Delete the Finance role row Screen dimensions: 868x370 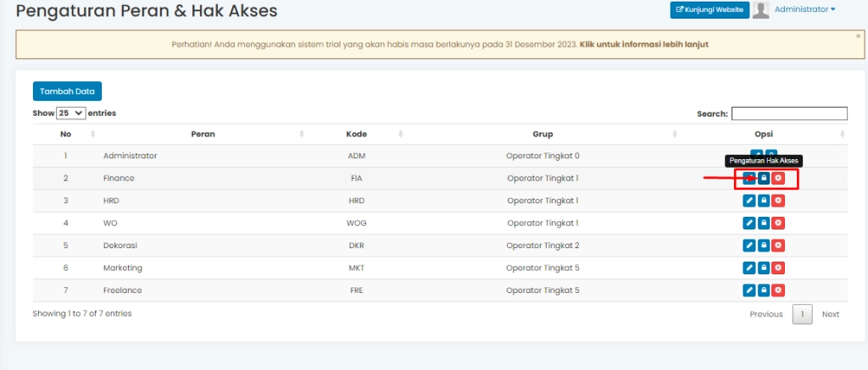778,179
